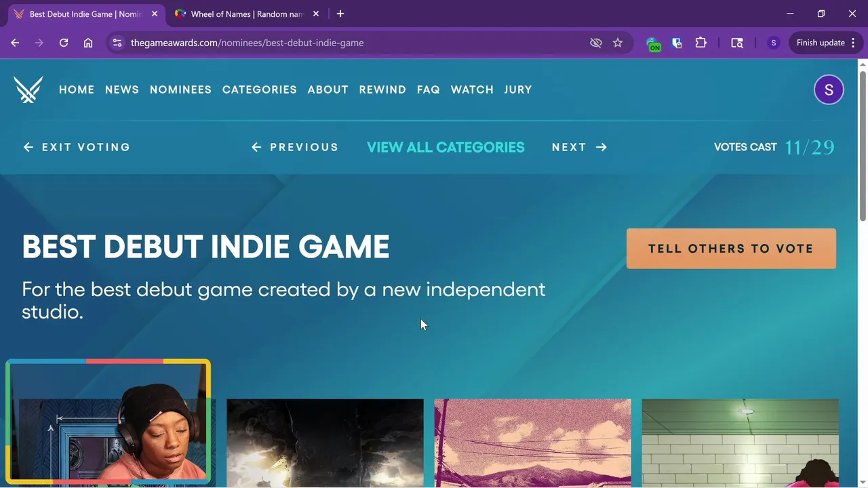The width and height of the screenshot is (868, 488).
Task: Switch to Wheel of Names tab
Action: pos(247,14)
